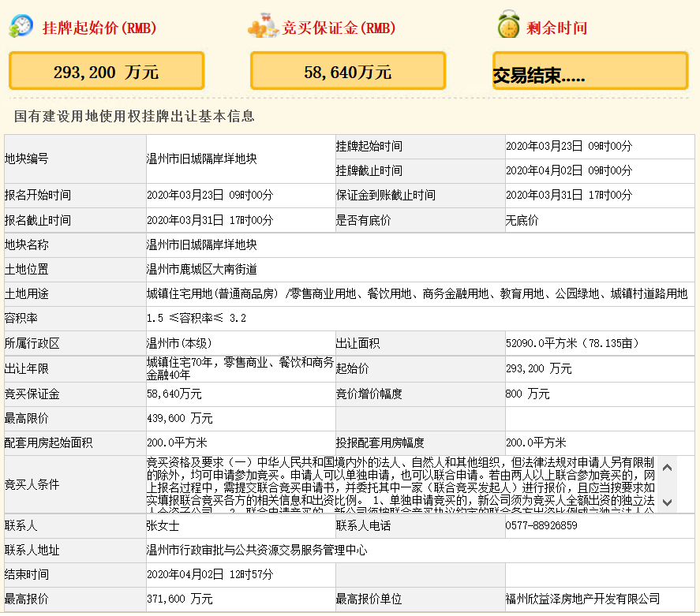Click the 国有建设用地使用权挂牌出让基本信息 section title
Image resolution: width=700 pixels, height=616 pixels.
(134, 116)
